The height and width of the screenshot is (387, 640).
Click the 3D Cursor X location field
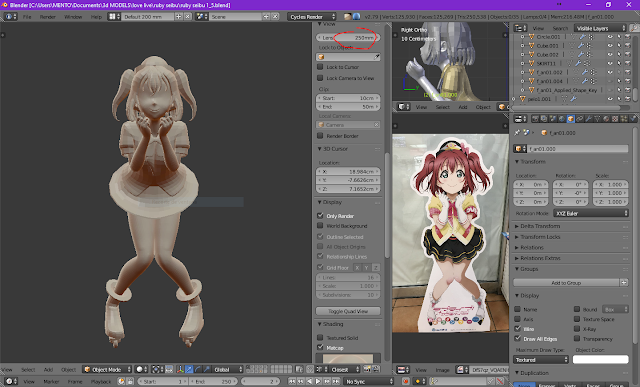348,171
